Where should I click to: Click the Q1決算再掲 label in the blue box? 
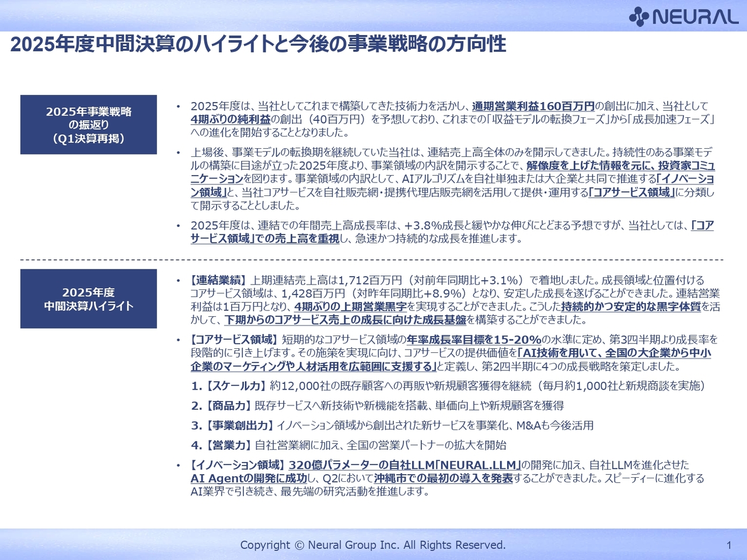89,137
